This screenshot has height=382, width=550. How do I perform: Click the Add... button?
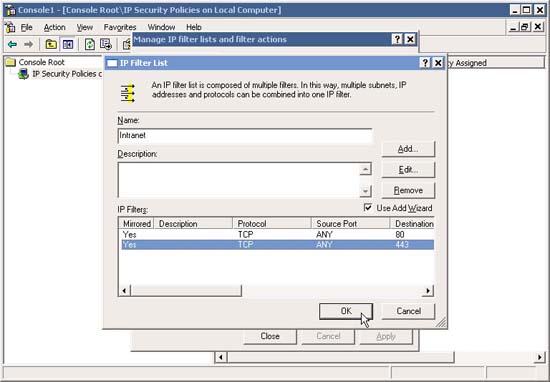tap(408, 149)
